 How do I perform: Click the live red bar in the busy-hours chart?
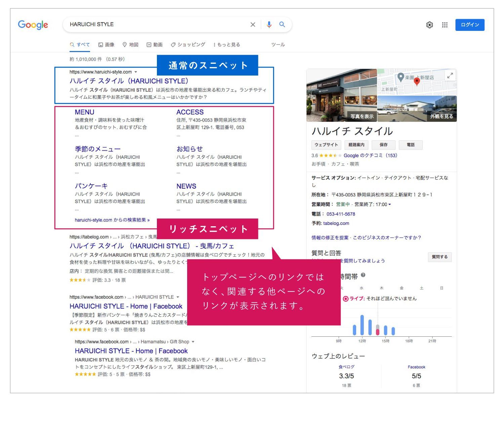tap(378, 332)
